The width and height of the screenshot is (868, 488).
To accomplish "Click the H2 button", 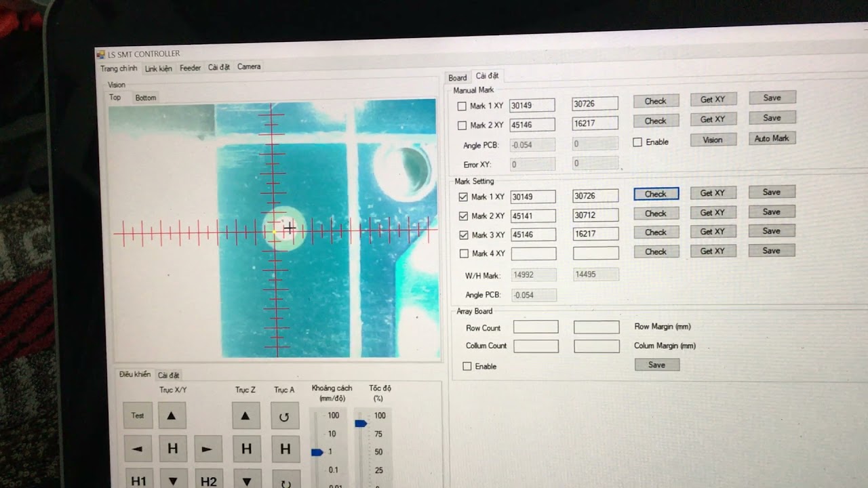I will (x=208, y=479).
